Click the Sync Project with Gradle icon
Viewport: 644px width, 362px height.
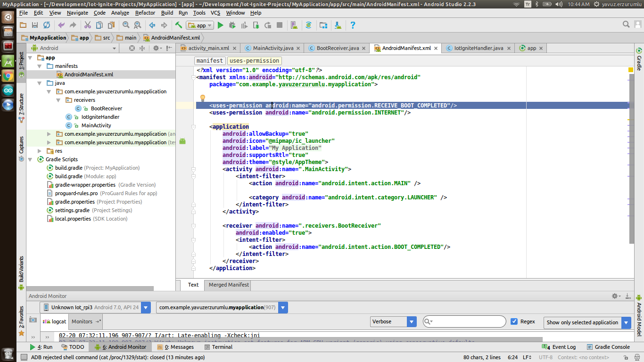(x=308, y=25)
